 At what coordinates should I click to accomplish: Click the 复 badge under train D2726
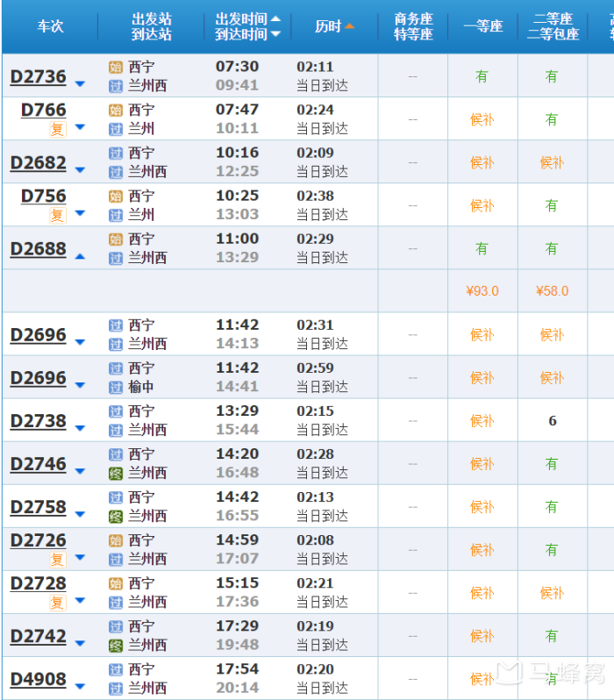(x=57, y=560)
